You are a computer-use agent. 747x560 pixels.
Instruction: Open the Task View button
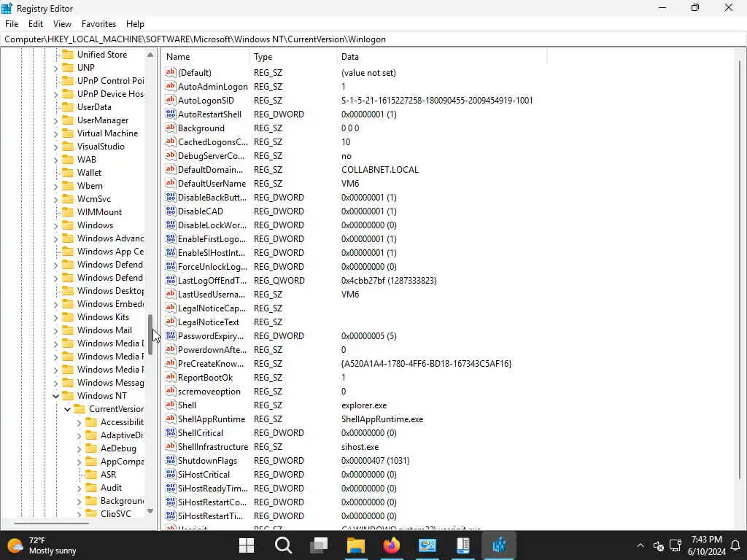click(319, 545)
